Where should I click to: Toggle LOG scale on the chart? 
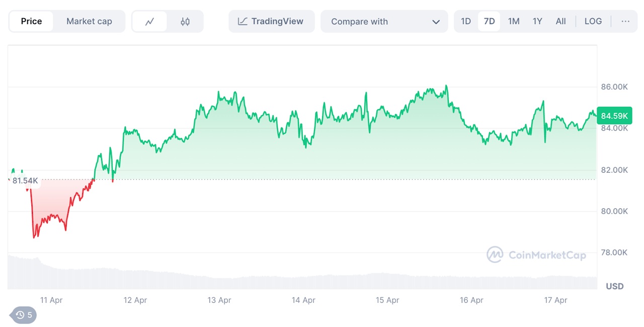point(593,21)
